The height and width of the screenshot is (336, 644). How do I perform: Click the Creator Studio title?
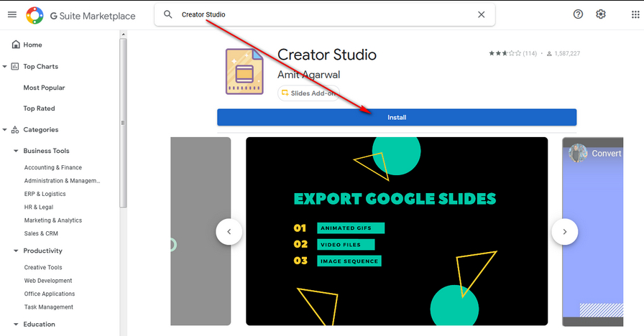click(327, 55)
